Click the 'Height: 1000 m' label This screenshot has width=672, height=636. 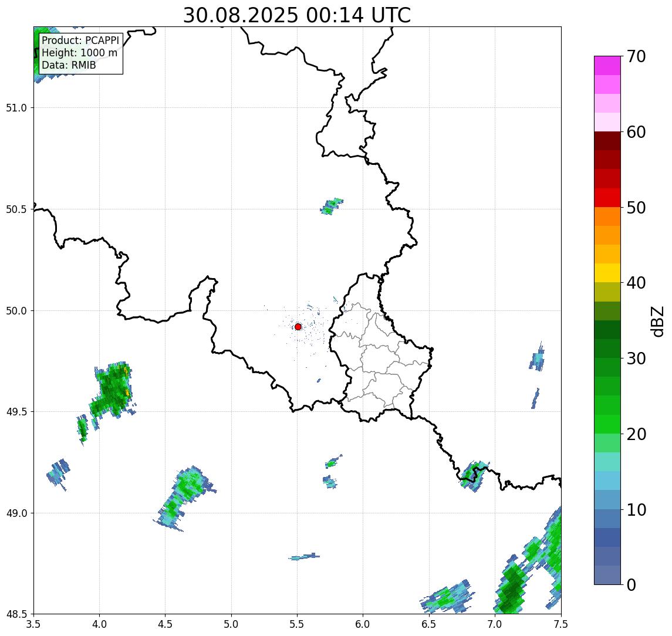coord(79,53)
